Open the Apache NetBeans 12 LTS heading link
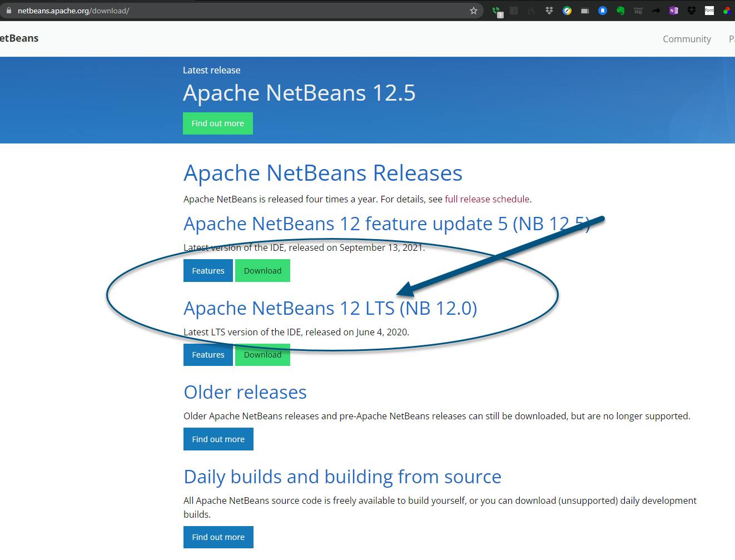This screenshot has height=560, width=735. 330,308
